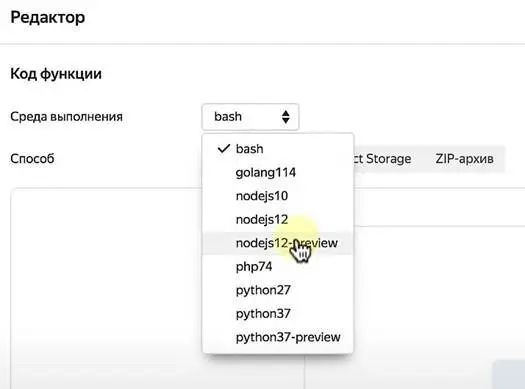Switch to the Object Storage method tab

382,159
